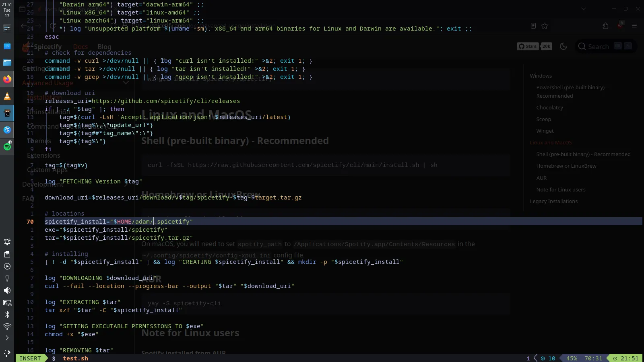The image size is (644, 362).
Task: Open the uBlock extension icon with badge
Action: point(620,25)
